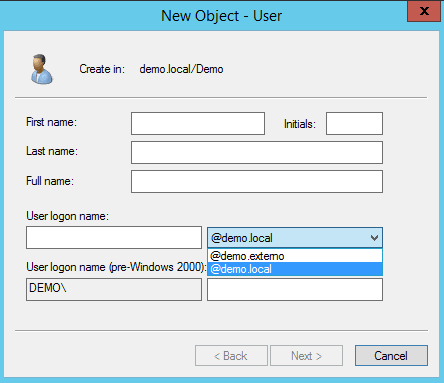Screen dimensions: 444x383
Task: Proceed with the Next button
Action: (x=306, y=356)
